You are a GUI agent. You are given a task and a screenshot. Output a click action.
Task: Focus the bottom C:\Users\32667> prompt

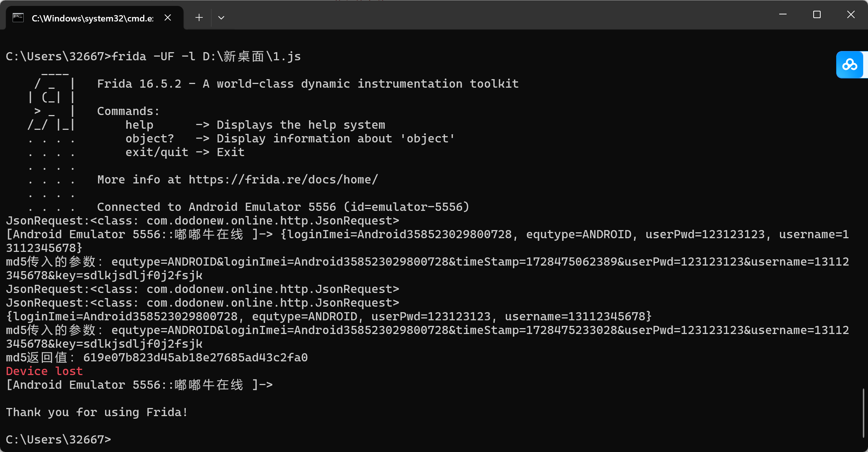point(58,440)
